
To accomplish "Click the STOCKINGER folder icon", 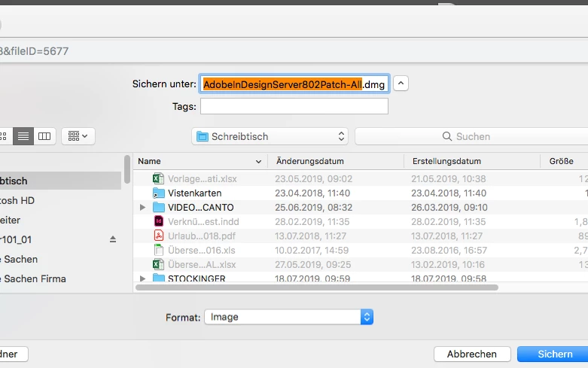I will tap(159, 278).
